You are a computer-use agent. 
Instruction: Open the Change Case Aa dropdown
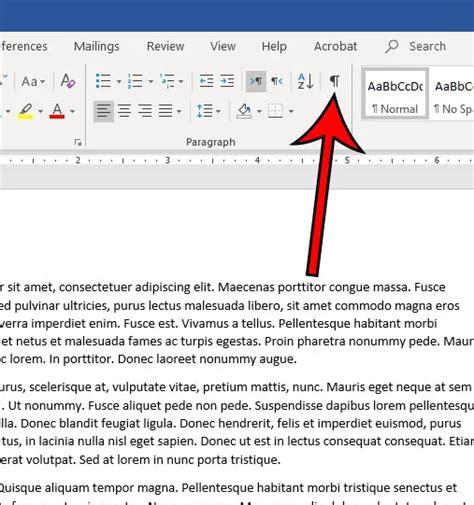click(x=33, y=81)
